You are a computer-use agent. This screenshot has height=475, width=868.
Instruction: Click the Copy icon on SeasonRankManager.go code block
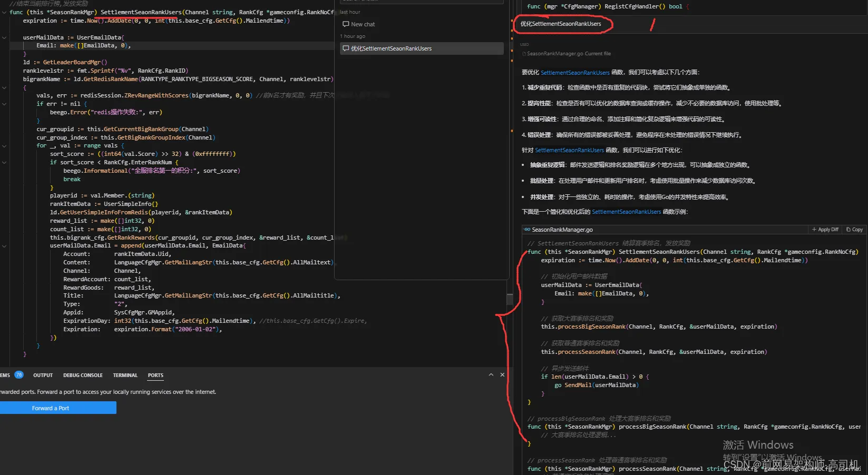(849, 230)
